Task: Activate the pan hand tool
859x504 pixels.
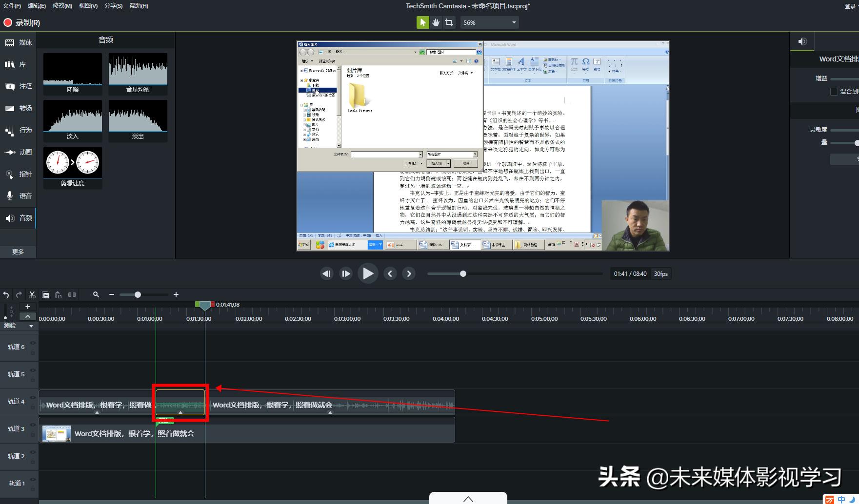Action: (436, 22)
